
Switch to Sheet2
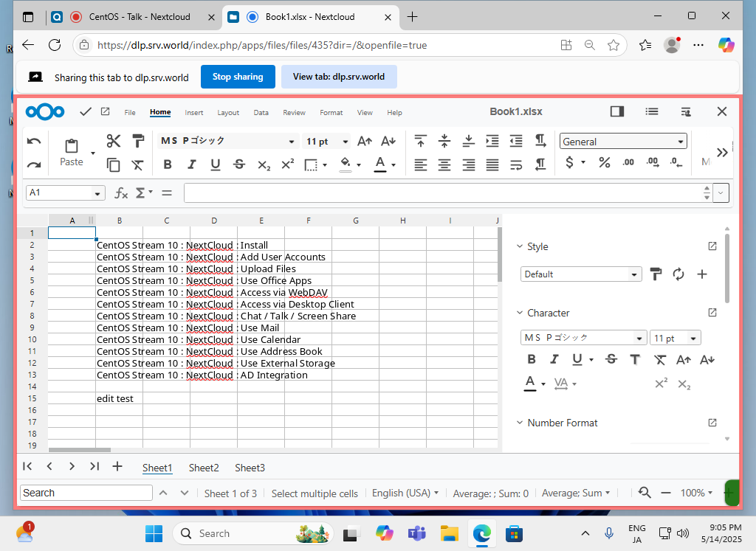click(204, 468)
